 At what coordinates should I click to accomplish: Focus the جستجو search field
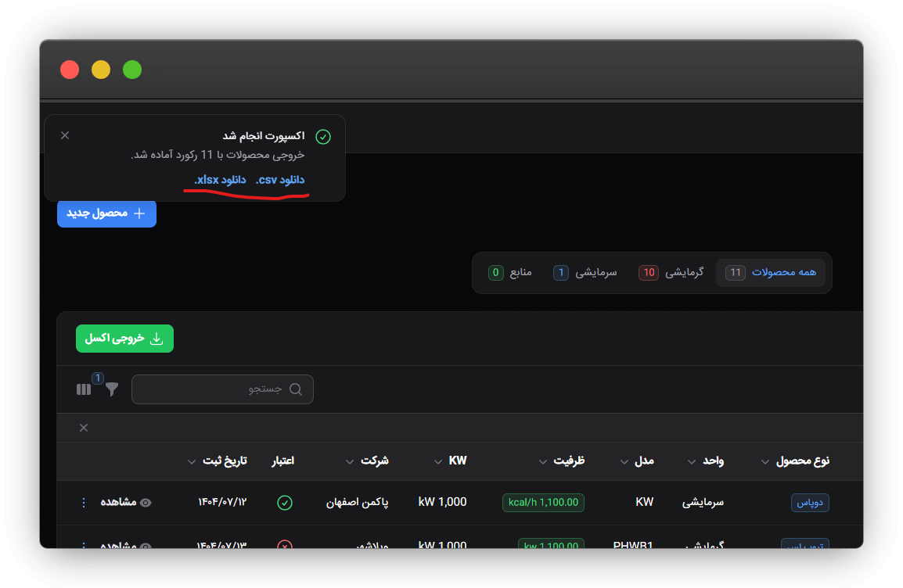(211, 389)
